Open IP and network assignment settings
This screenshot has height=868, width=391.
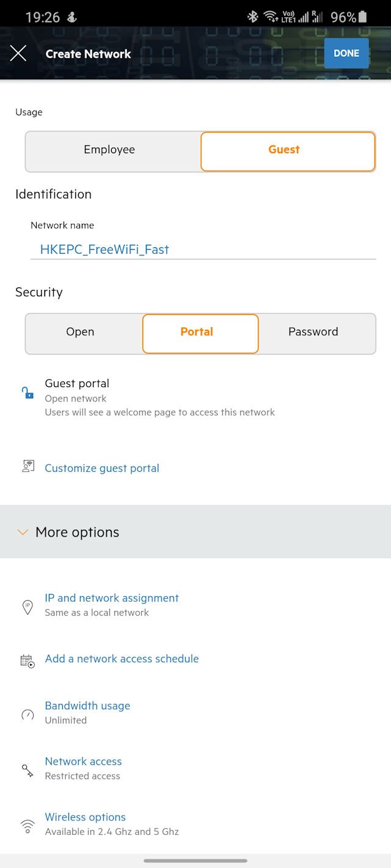112,598
